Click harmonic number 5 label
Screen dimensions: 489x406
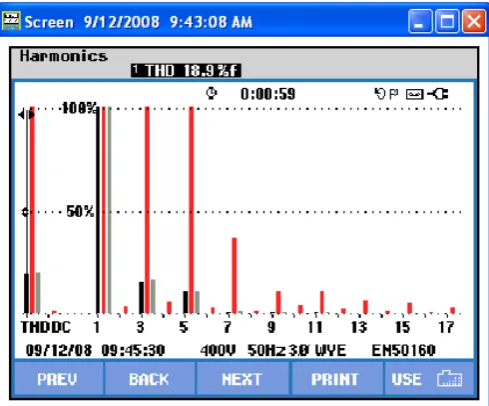pyautogui.click(x=184, y=327)
